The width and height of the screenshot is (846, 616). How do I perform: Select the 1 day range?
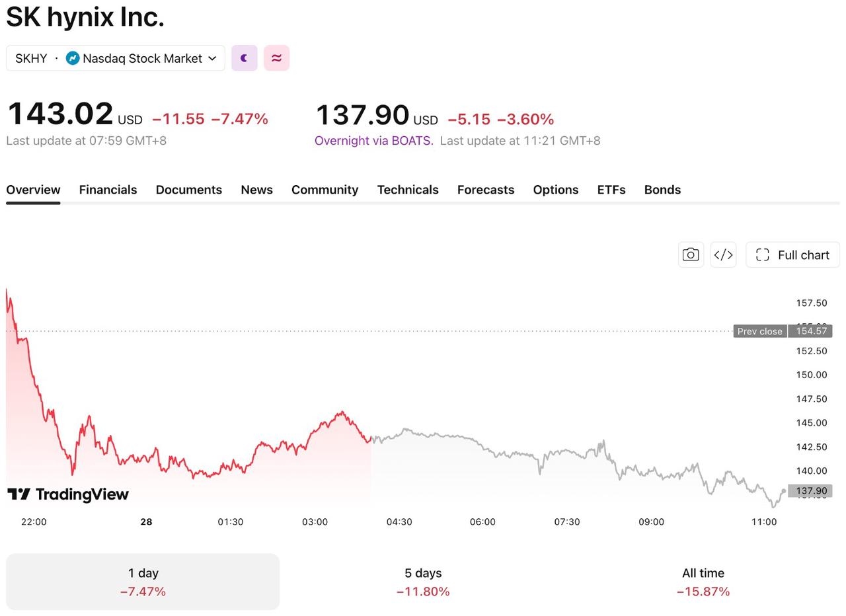(x=143, y=582)
